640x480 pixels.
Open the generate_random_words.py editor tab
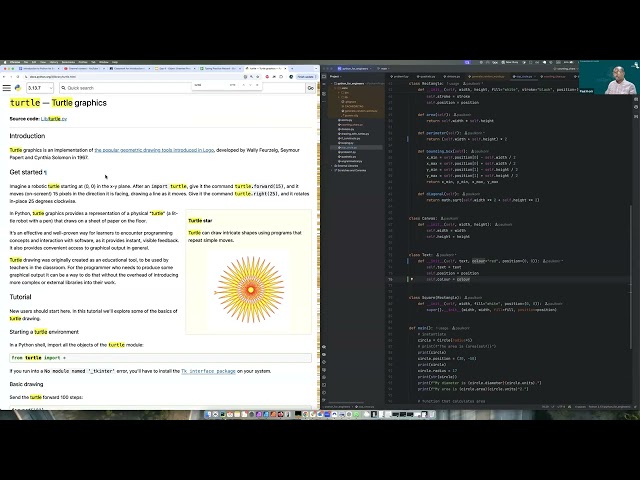click(x=487, y=76)
